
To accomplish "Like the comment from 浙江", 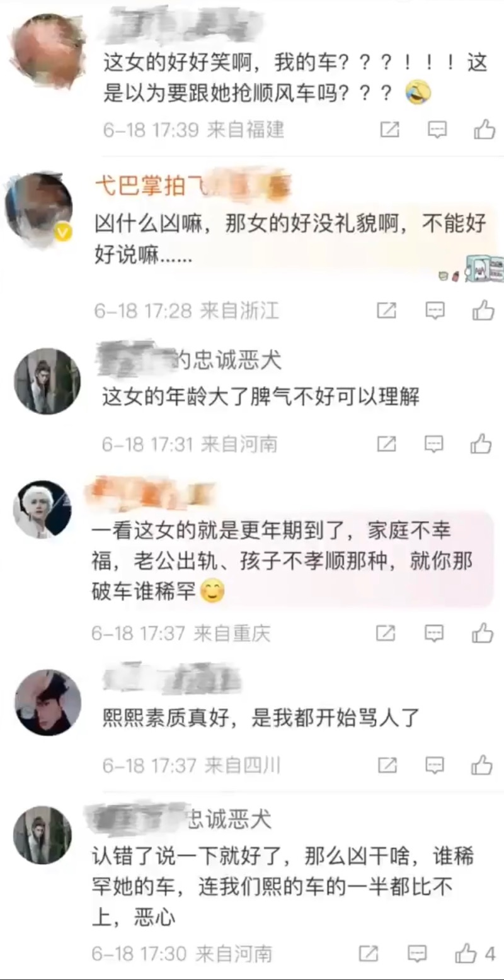I will click(483, 310).
